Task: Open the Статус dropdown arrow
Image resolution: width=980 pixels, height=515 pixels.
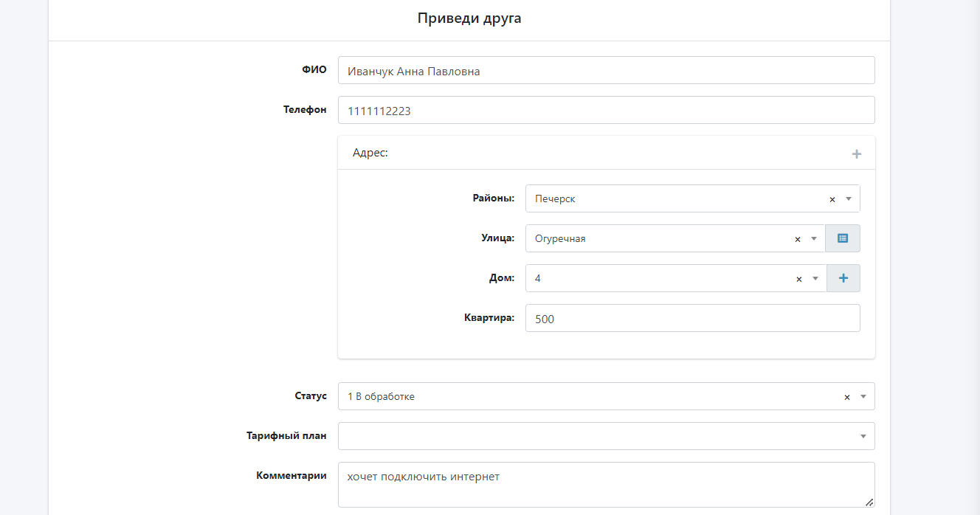Action: 863,397
